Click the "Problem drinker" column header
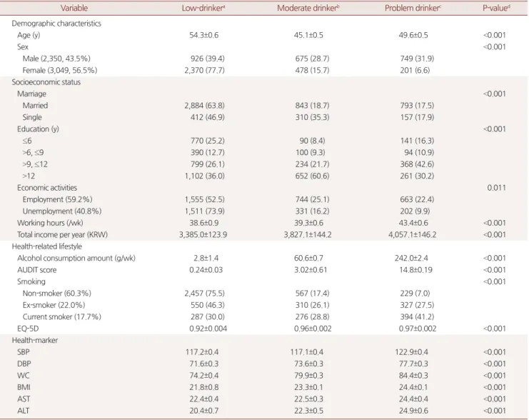Viewport: 529px width, 420px height. pos(413,8)
